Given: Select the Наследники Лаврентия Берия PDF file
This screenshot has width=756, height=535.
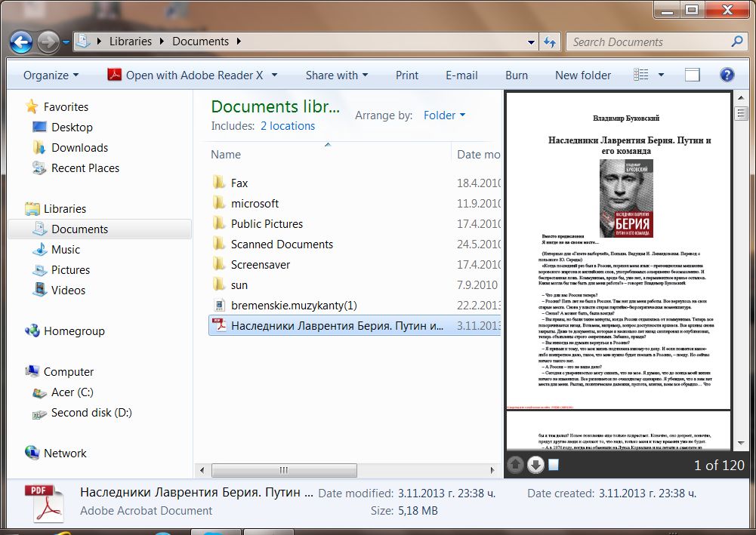Looking at the screenshot, I should click(x=354, y=325).
